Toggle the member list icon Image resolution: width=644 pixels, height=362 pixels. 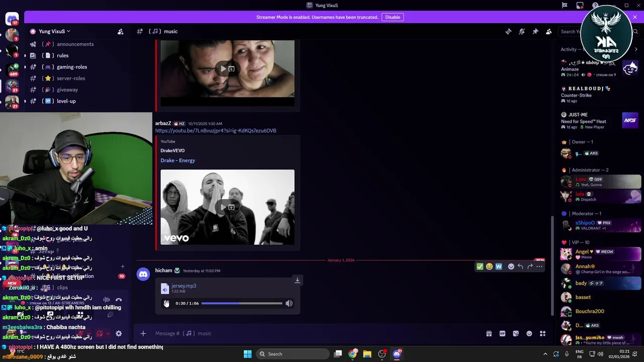tap(549, 31)
